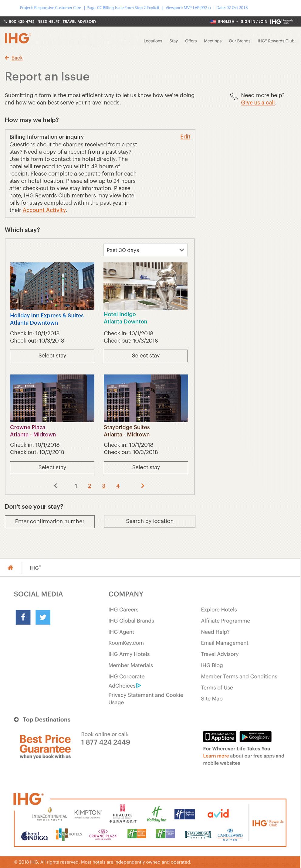Click the avid brand logo
Screen dimensions: 301x868
tap(218, 814)
